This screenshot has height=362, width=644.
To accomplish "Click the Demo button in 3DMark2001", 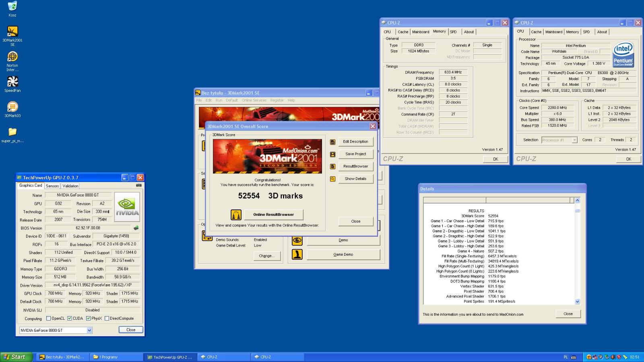I will [x=343, y=240].
